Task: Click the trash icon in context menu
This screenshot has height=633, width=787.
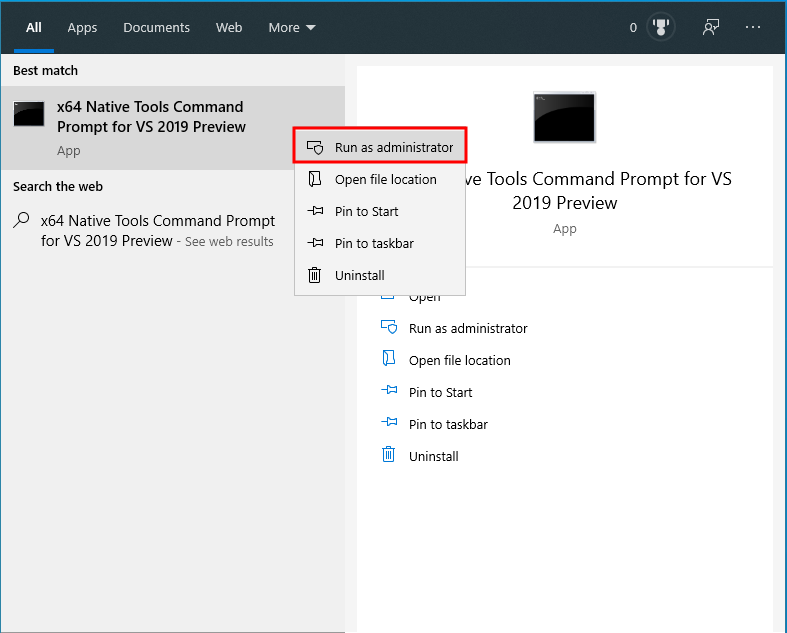Action: tap(315, 275)
